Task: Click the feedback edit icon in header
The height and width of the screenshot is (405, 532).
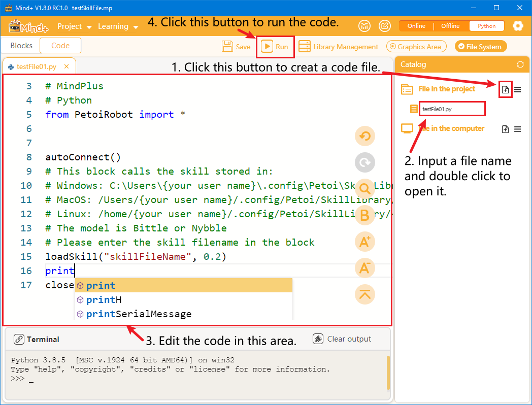Action: pyautogui.click(x=384, y=26)
